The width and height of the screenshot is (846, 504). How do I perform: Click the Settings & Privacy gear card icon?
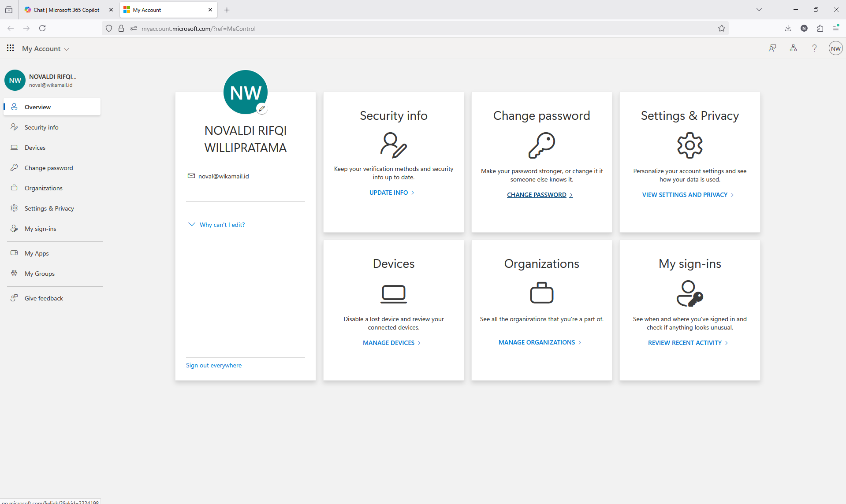(690, 145)
